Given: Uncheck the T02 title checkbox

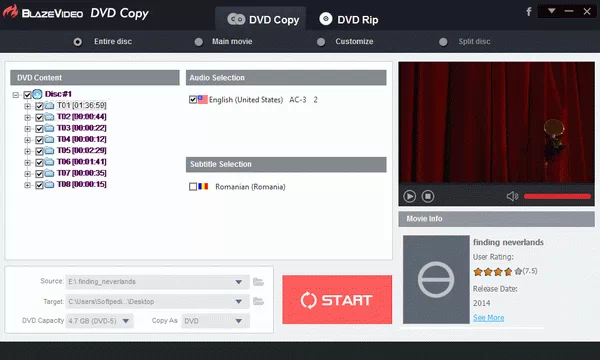Looking at the screenshot, I should coord(39,117).
